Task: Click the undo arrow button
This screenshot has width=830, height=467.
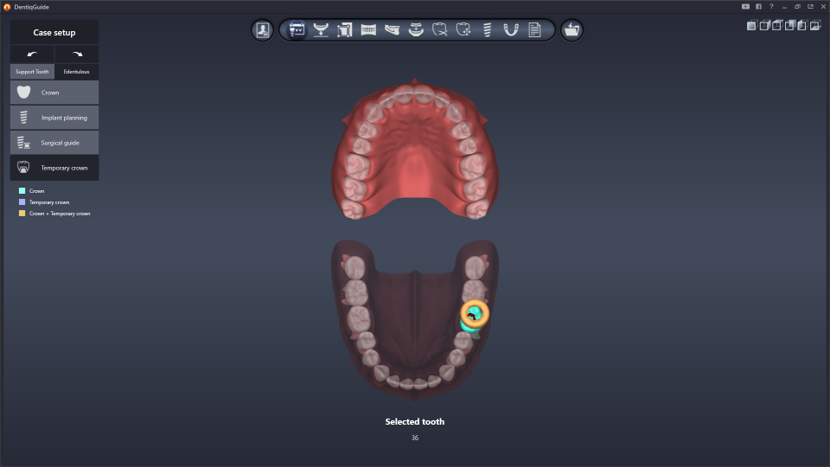Action: pyautogui.click(x=32, y=53)
